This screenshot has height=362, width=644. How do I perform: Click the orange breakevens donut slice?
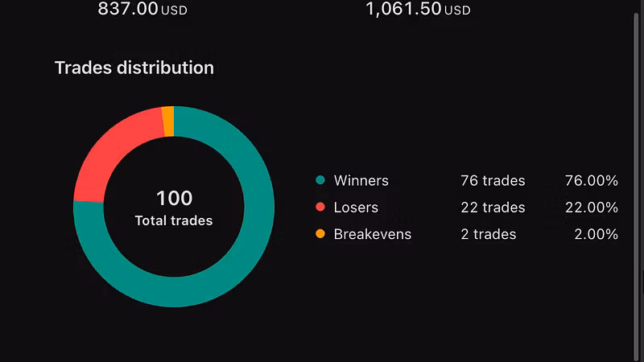click(168, 121)
